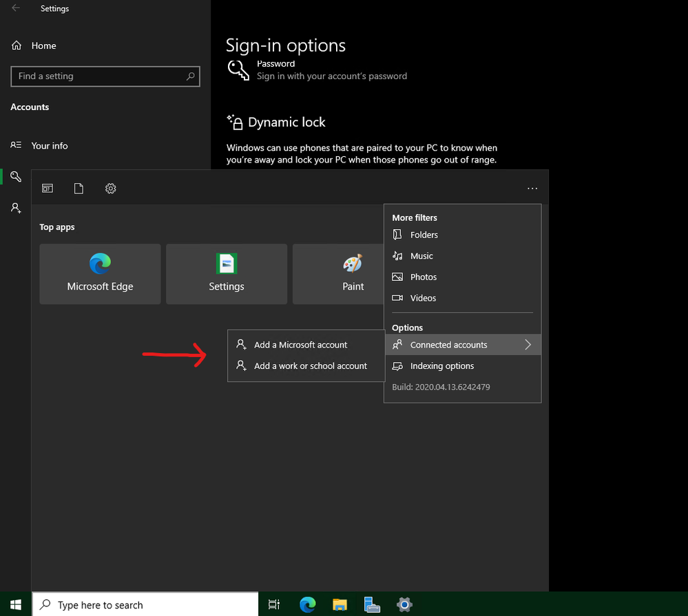Click the Build: 2020.04.13.6242479 text
Image resolution: width=688 pixels, height=616 pixels.
click(x=441, y=387)
